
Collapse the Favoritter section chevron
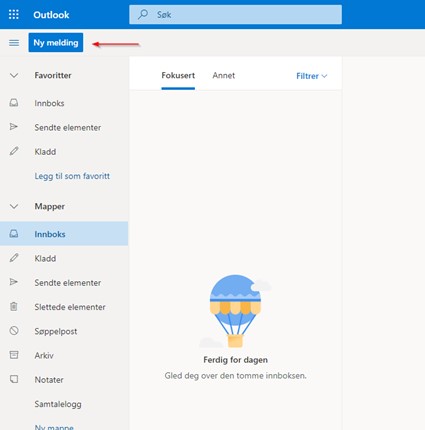point(14,76)
